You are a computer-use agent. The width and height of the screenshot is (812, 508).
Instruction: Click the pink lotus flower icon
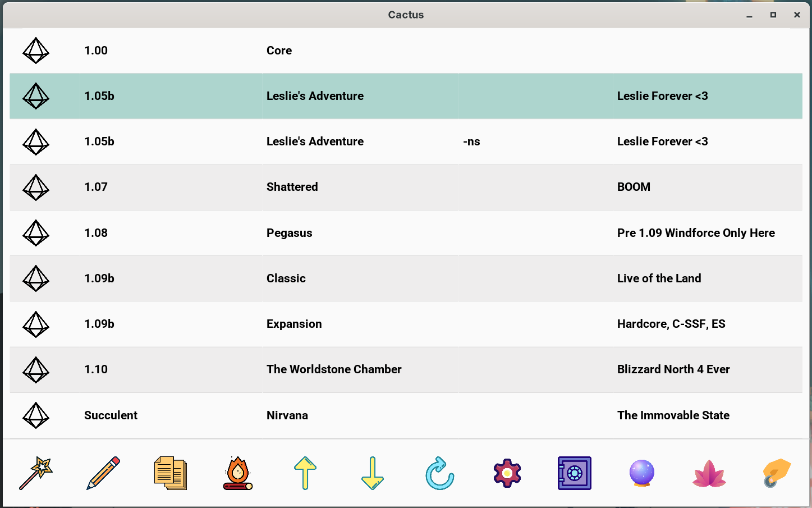coord(709,473)
